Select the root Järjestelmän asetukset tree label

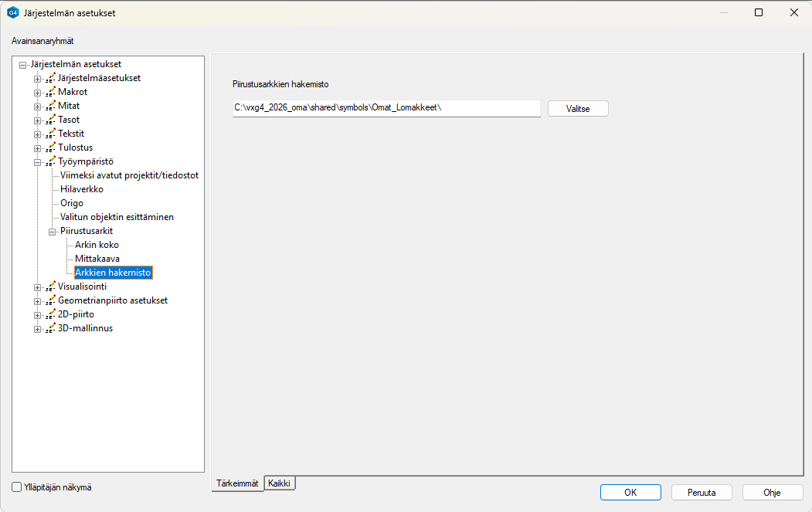point(76,64)
